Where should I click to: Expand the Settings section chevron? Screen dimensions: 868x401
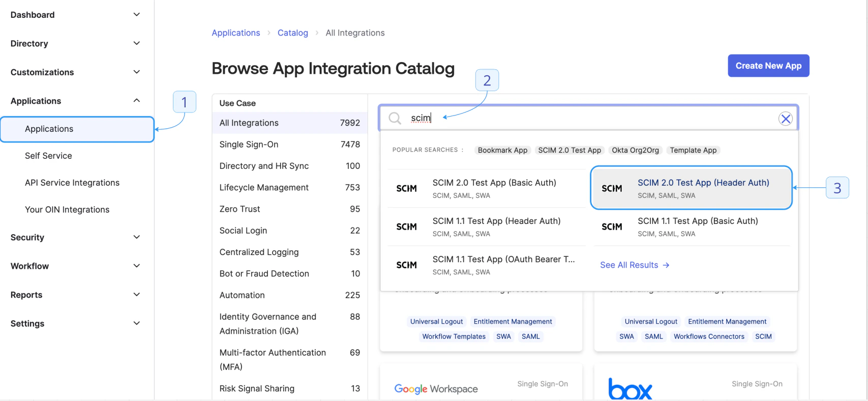(136, 323)
